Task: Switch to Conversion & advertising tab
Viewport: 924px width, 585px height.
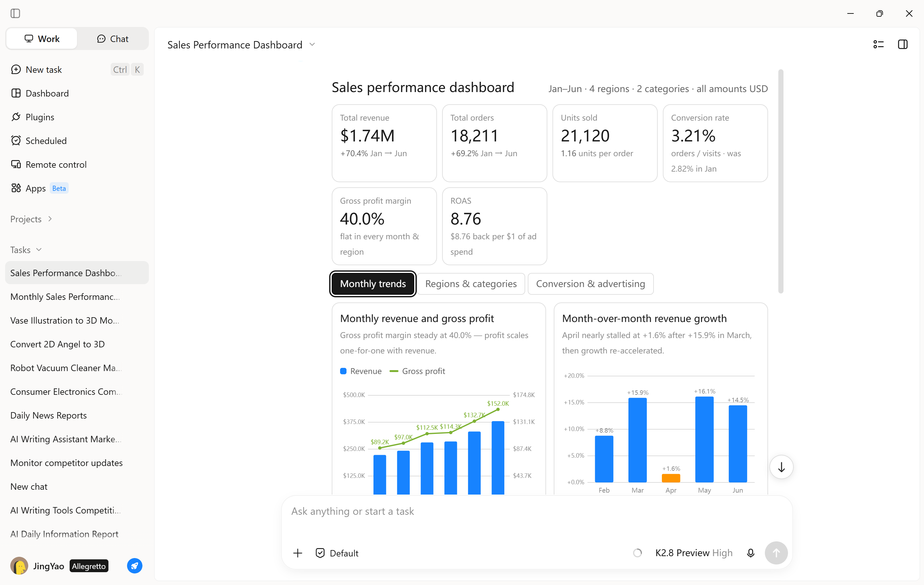Action: coord(590,284)
